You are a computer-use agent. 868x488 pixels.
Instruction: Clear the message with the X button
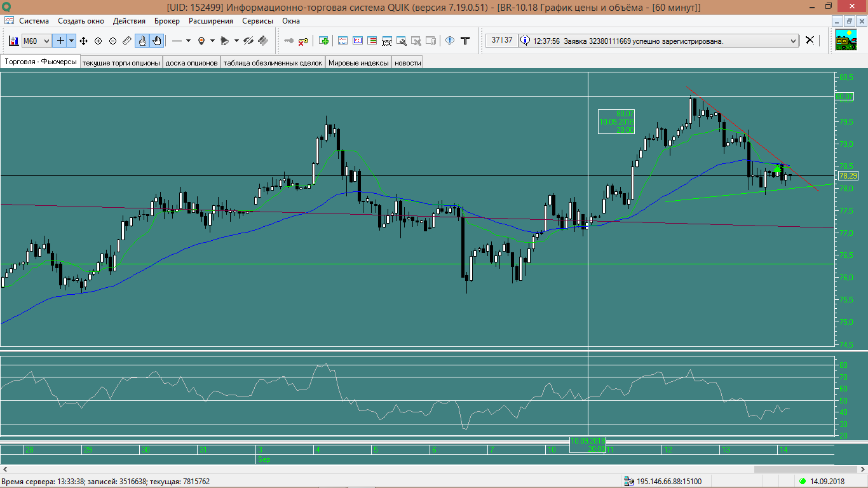pos(810,40)
